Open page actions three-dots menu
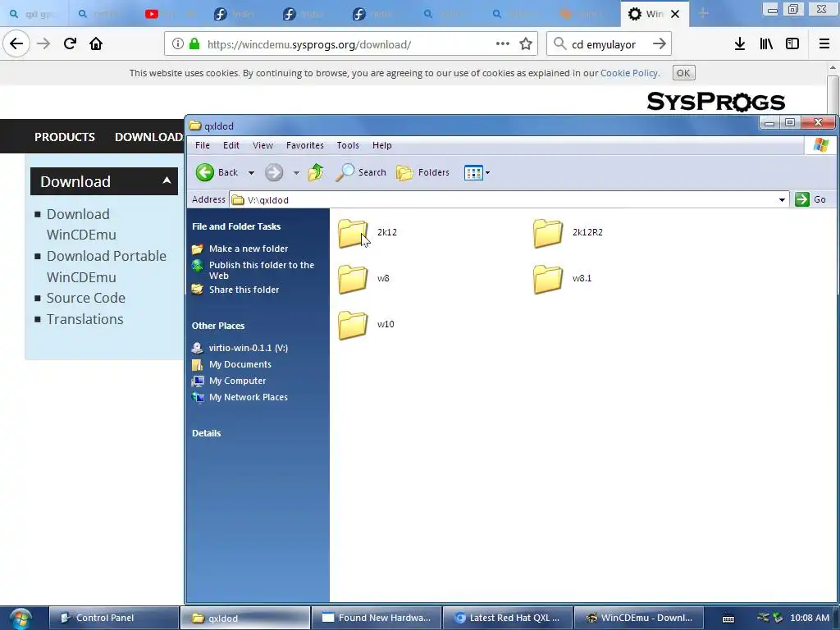The image size is (840, 630). [503, 44]
